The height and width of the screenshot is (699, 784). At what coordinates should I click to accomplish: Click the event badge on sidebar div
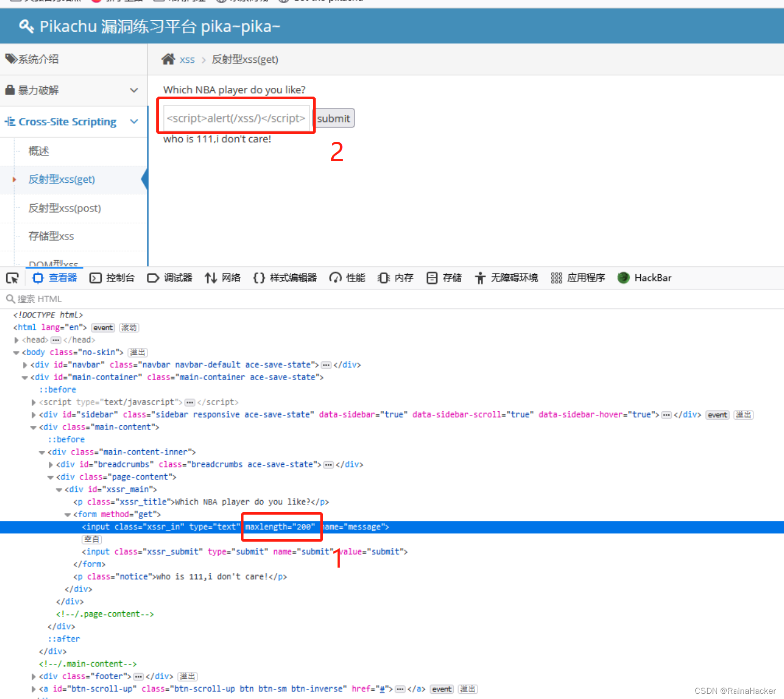point(718,415)
